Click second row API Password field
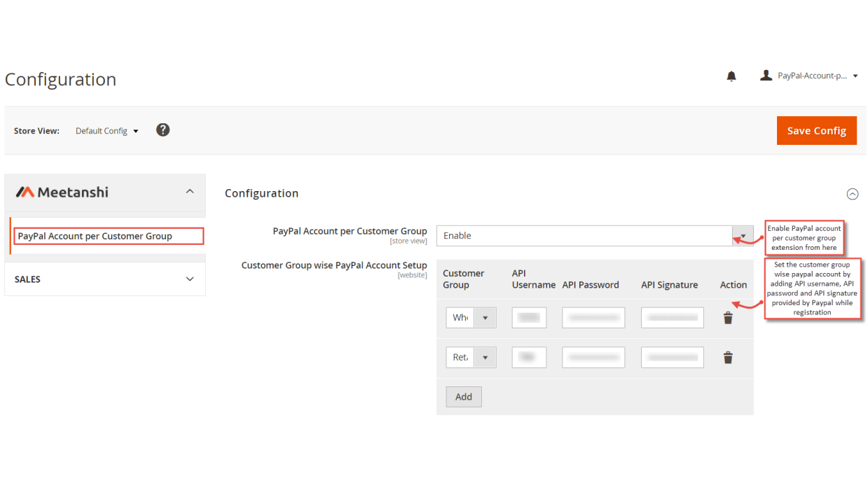The width and height of the screenshot is (868, 483). [x=593, y=358]
